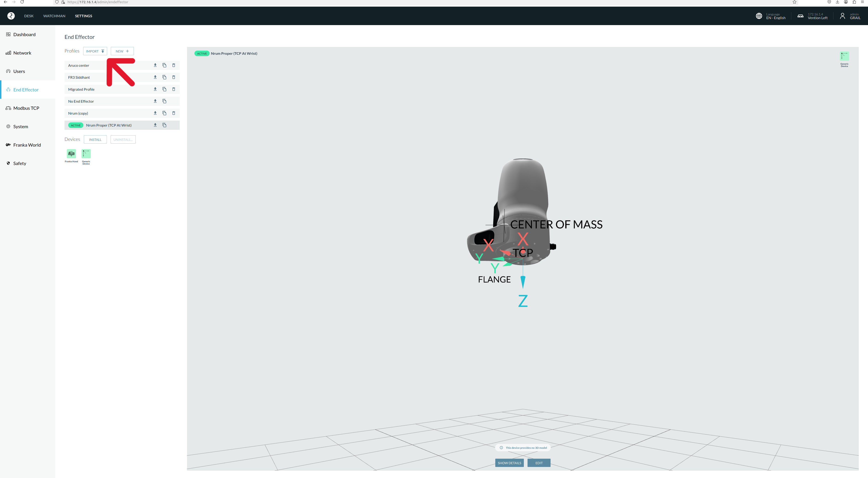The width and height of the screenshot is (868, 478).
Task: Click the IMPORT profile button
Action: tap(95, 51)
